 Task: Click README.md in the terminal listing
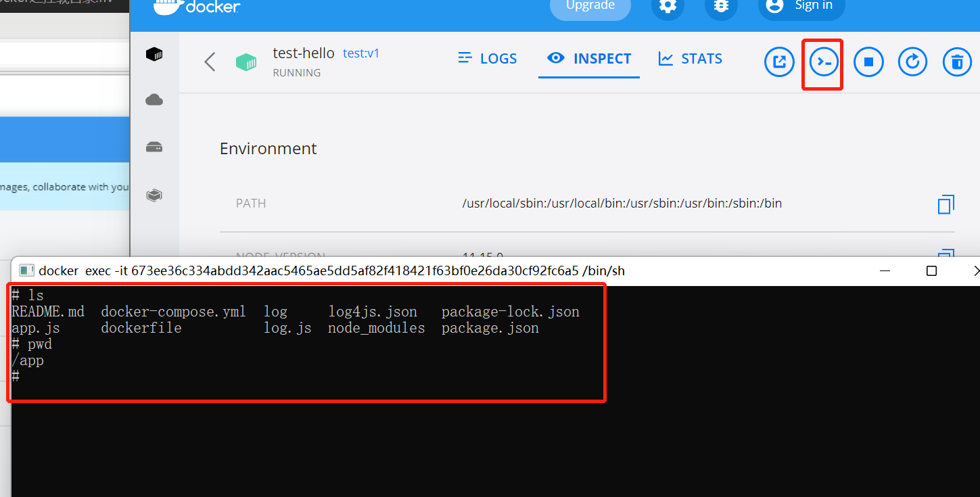click(48, 312)
